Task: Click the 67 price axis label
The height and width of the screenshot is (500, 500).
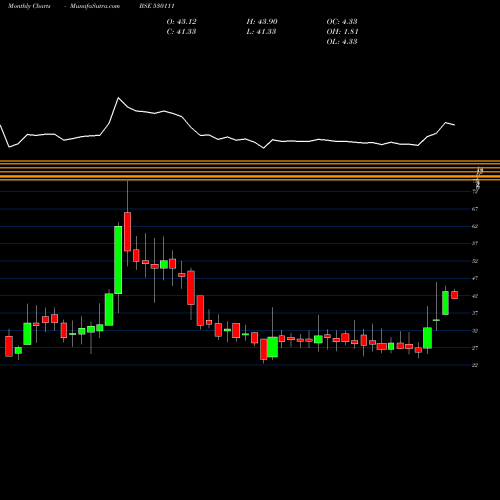Action: (x=475, y=209)
